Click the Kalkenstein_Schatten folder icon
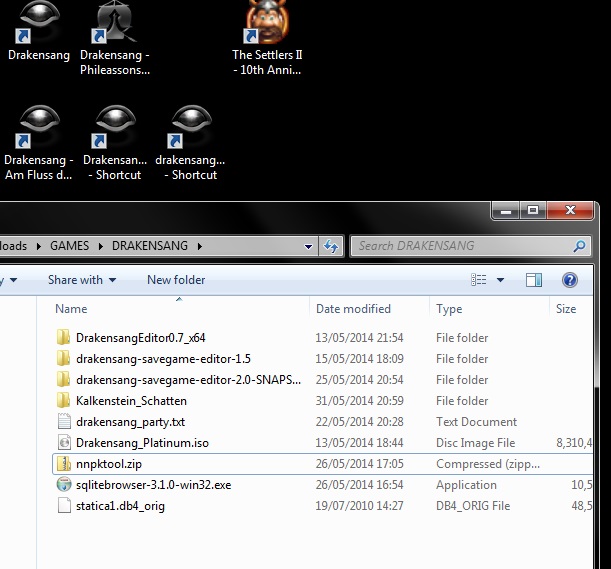Viewport: 611px width, 569px height. pyautogui.click(x=64, y=400)
